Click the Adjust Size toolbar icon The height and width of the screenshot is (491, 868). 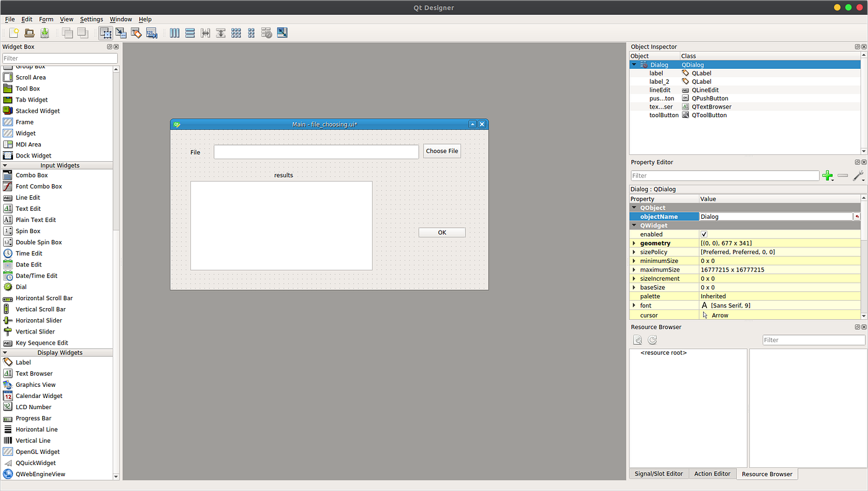click(282, 33)
